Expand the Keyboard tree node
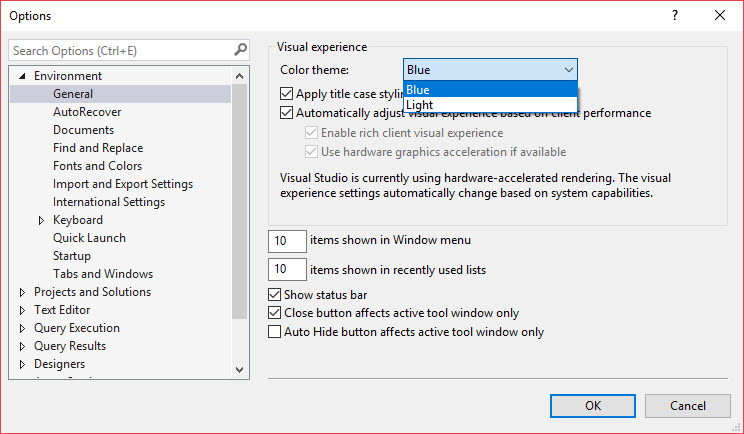The width and height of the screenshot is (744, 434). pyautogui.click(x=41, y=220)
